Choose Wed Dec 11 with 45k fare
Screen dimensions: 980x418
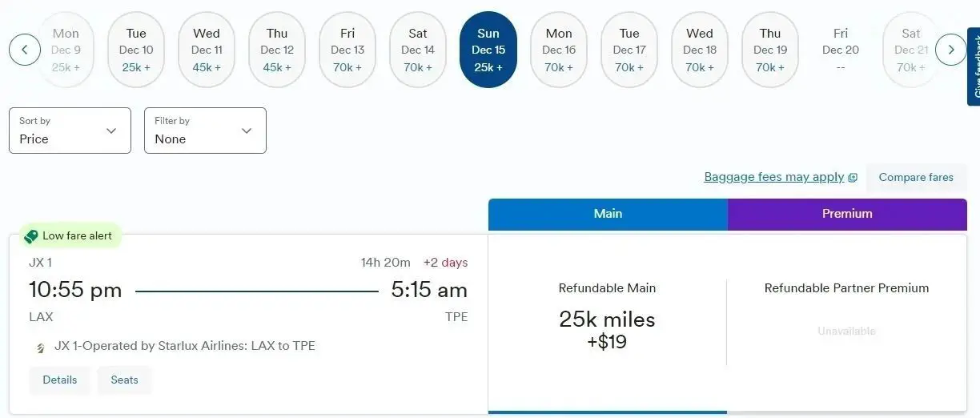(207, 50)
